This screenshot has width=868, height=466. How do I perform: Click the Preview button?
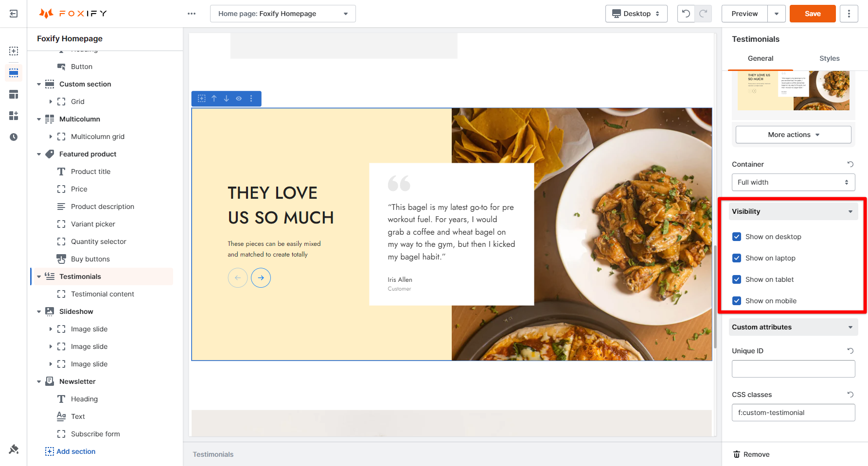(744, 14)
